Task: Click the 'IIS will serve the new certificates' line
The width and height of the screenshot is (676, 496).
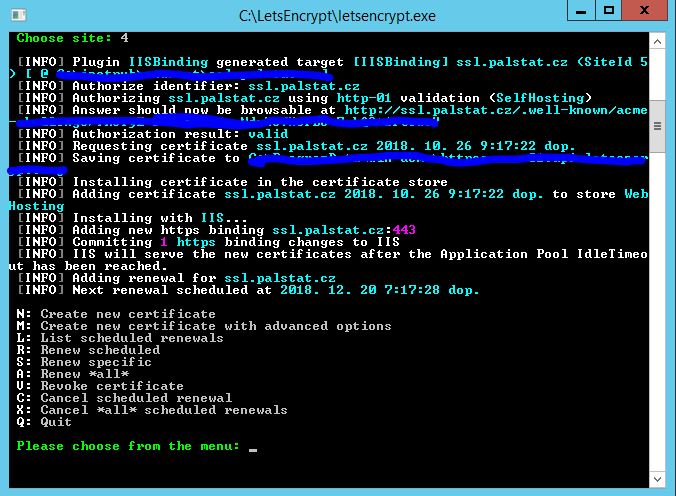Action: point(332,254)
